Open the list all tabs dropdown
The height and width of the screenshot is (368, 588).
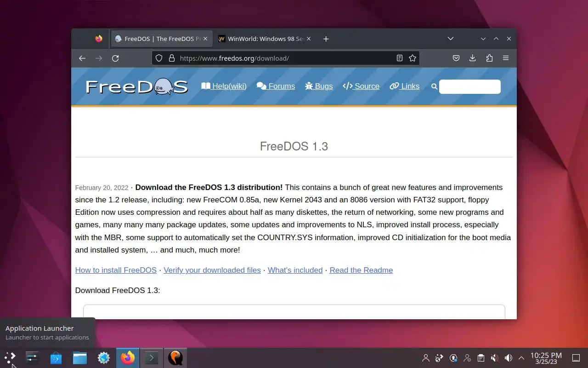coord(451,39)
